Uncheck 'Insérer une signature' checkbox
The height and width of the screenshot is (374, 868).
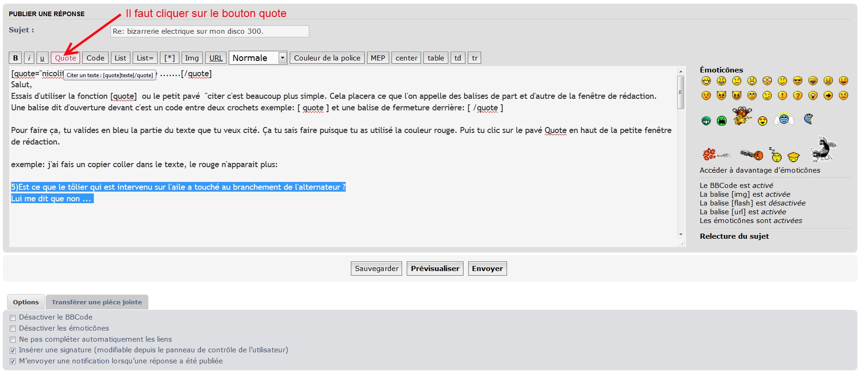(13, 350)
